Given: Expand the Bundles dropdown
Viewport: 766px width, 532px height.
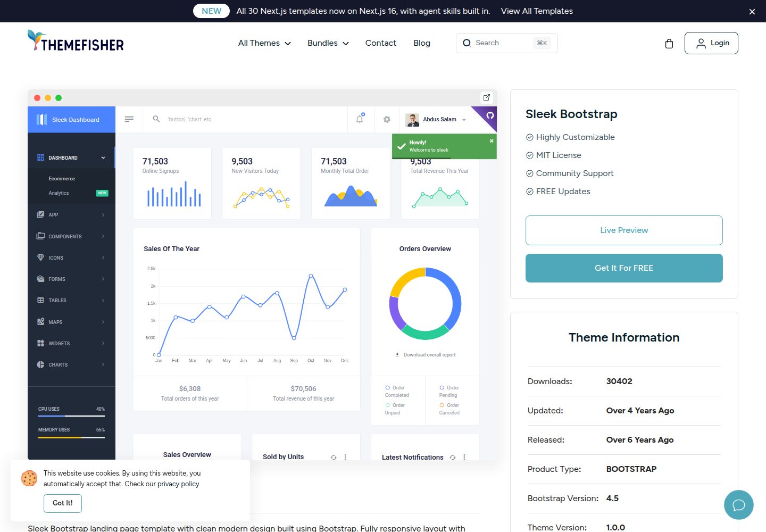Looking at the screenshot, I should coord(328,43).
